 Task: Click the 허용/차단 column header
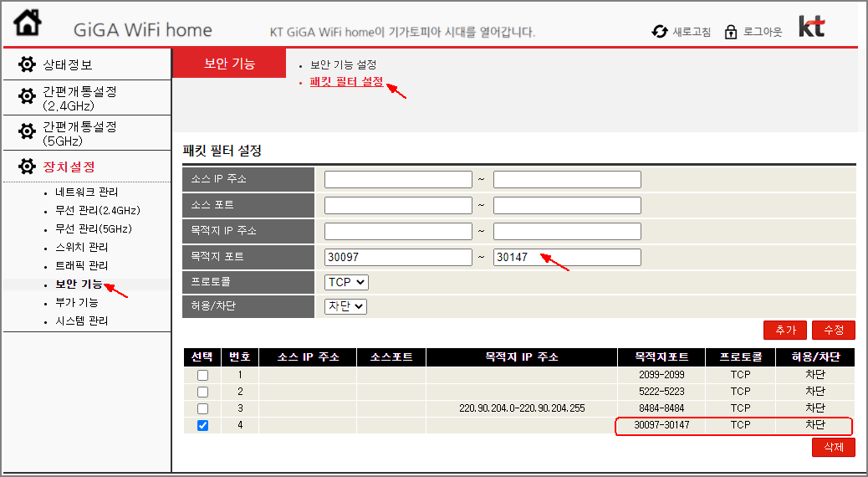click(x=815, y=357)
